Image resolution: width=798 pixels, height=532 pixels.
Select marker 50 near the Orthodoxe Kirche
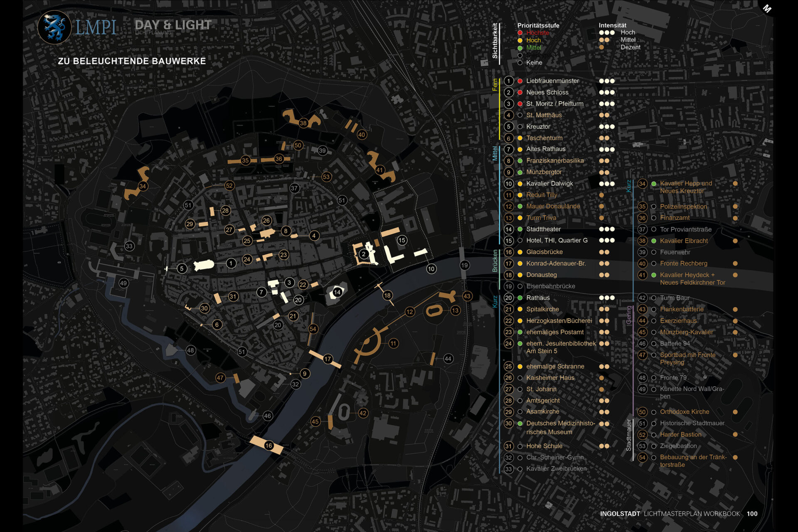click(298, 145)
